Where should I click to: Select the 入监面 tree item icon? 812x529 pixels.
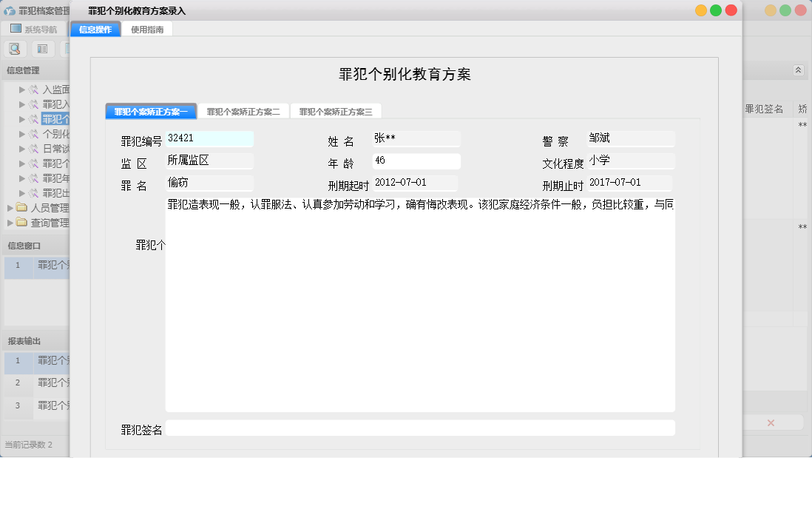(34, 90)
